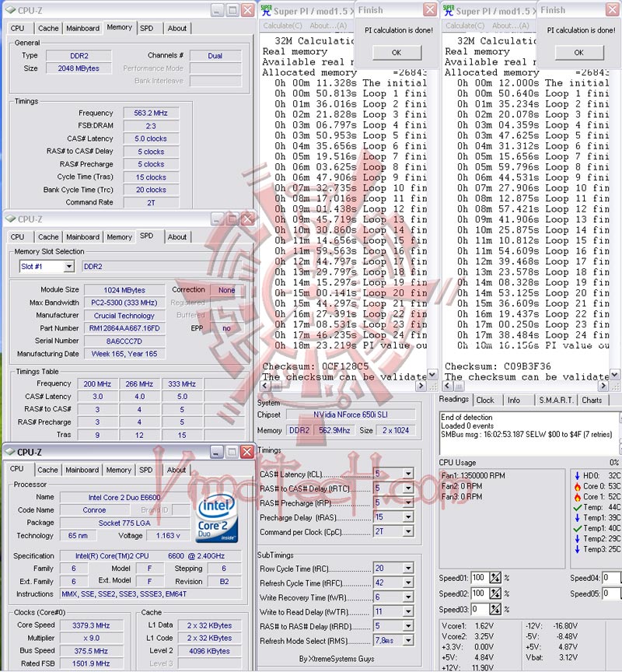Click the arrow icon beside Temp1 39C
Viewport: 622px width, 672px height.
[x=577, y=518]
